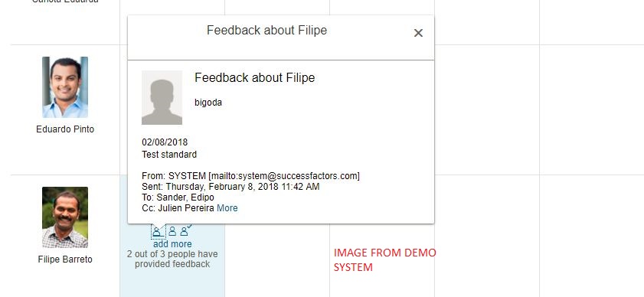
Task: Click the bigoda author name
Action: point(208,103)
